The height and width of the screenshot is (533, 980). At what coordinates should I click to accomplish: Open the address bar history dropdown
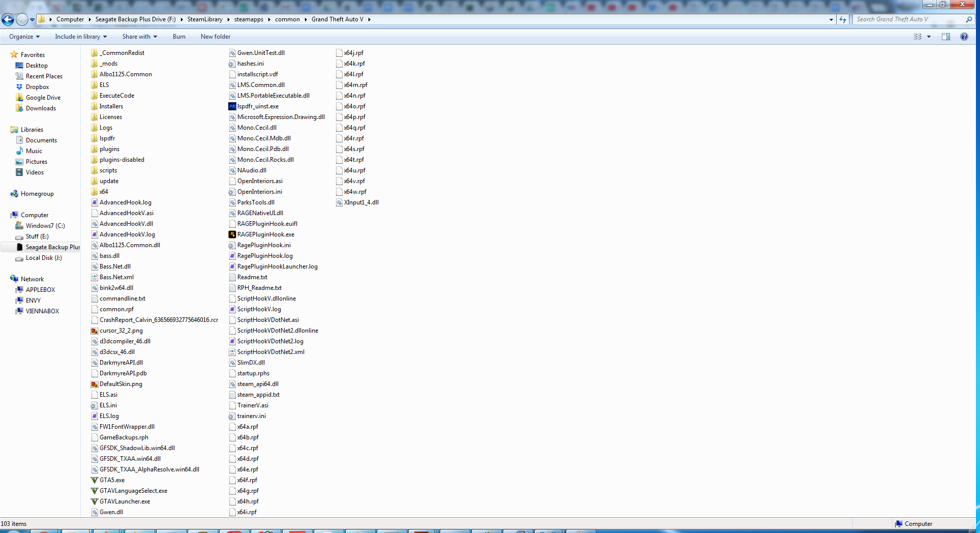(x=831, y=19)
